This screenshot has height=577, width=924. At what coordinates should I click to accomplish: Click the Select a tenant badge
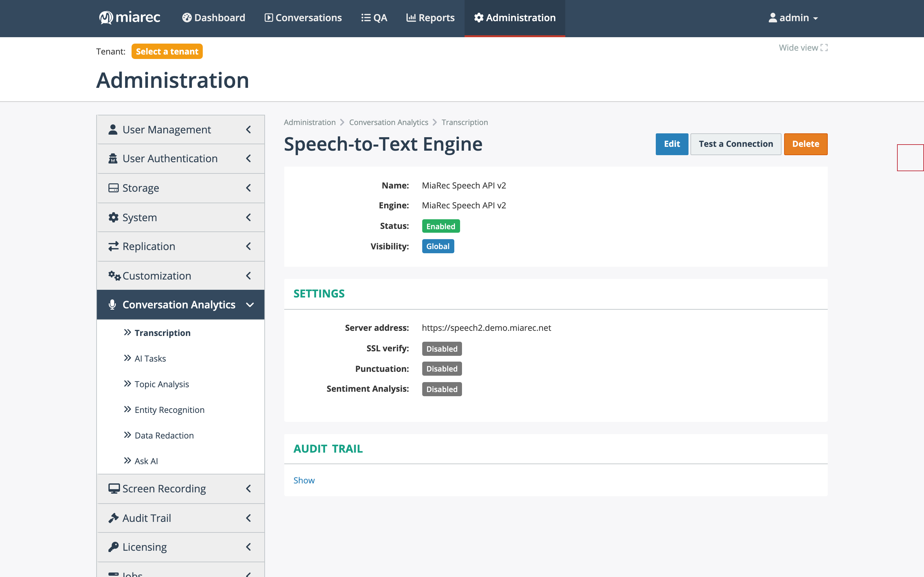167,52
